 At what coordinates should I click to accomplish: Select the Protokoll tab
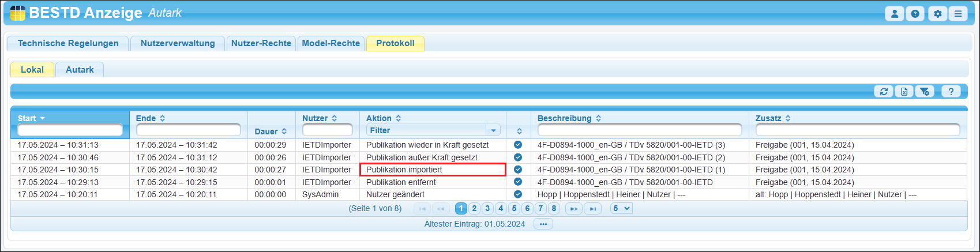point(395,43)
